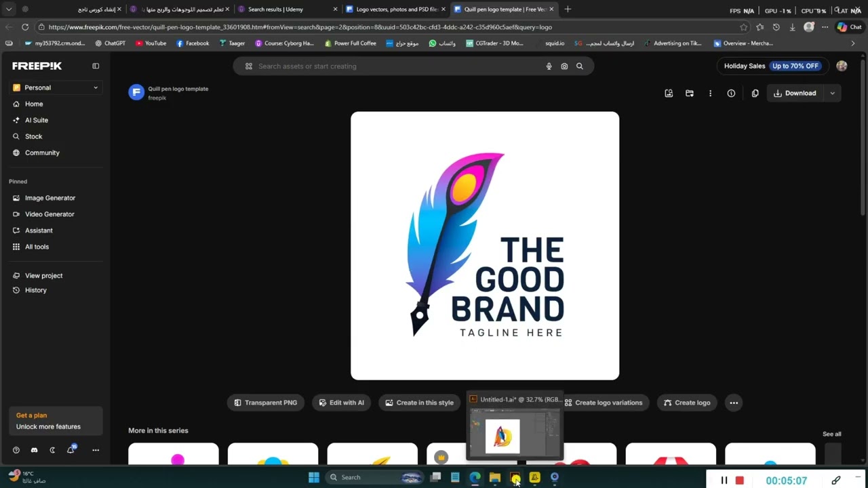The image size is (868, 488).
Task: Show asset information icon
Action: coord(731,94)
